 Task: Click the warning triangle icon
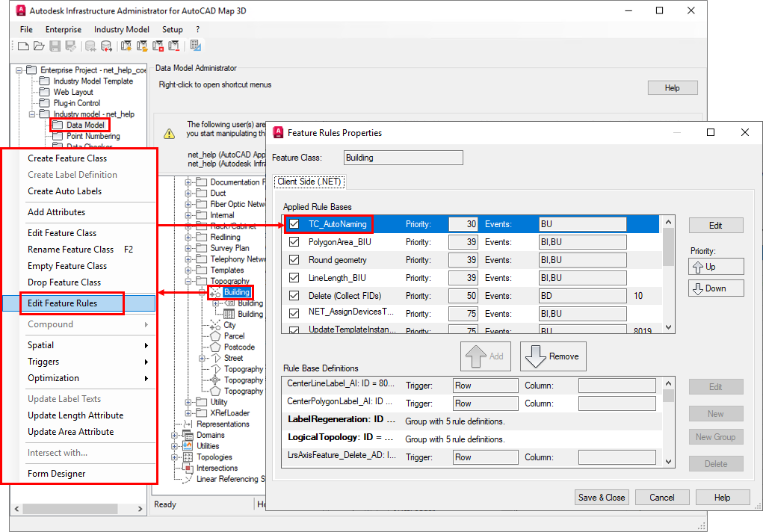click(x=170, y=134)
